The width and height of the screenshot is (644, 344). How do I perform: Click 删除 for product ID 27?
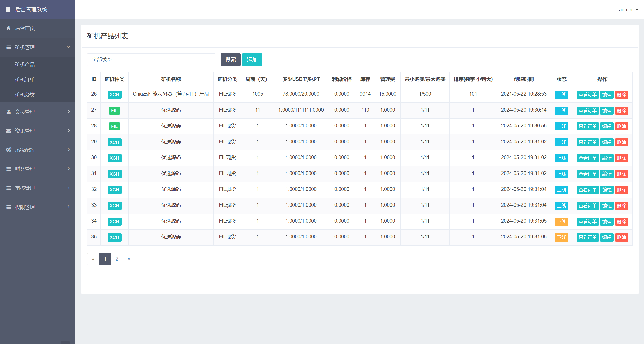coord(621,111)
